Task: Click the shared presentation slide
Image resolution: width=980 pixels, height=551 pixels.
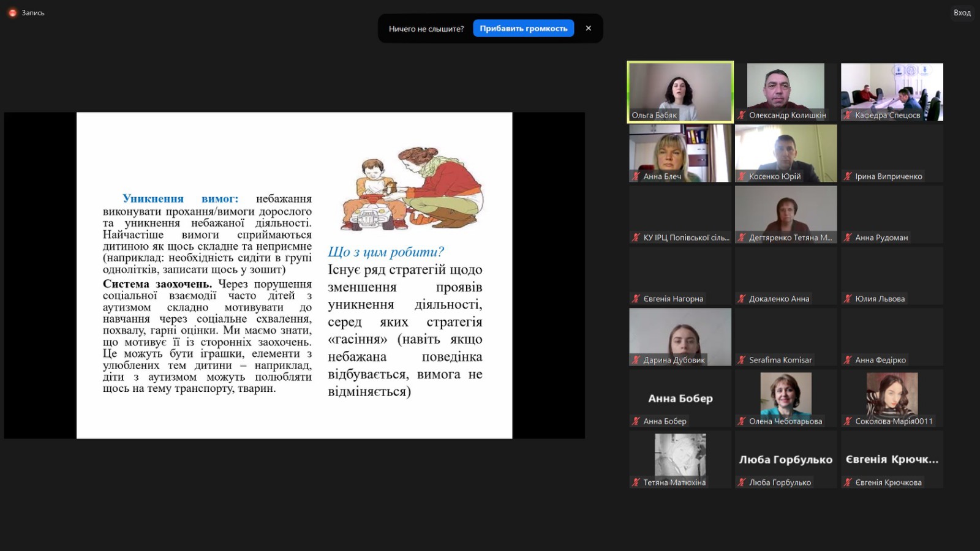Action: tap(294, 275)
